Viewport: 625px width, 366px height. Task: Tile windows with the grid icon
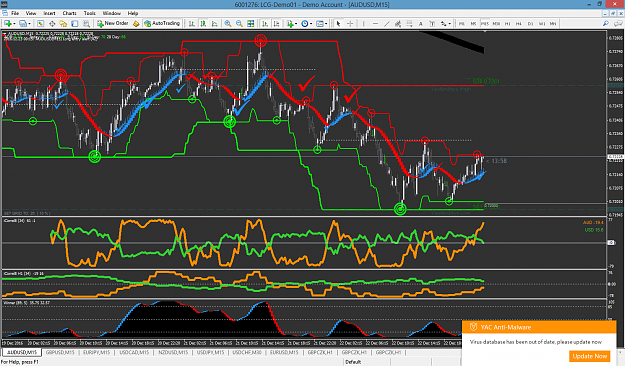[x=251, y=24]
